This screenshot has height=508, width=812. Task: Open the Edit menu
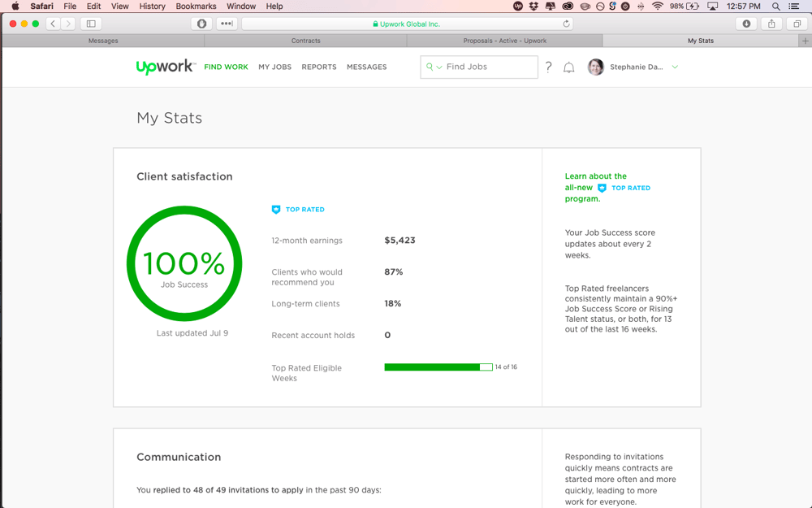click(x=93, y=7)
